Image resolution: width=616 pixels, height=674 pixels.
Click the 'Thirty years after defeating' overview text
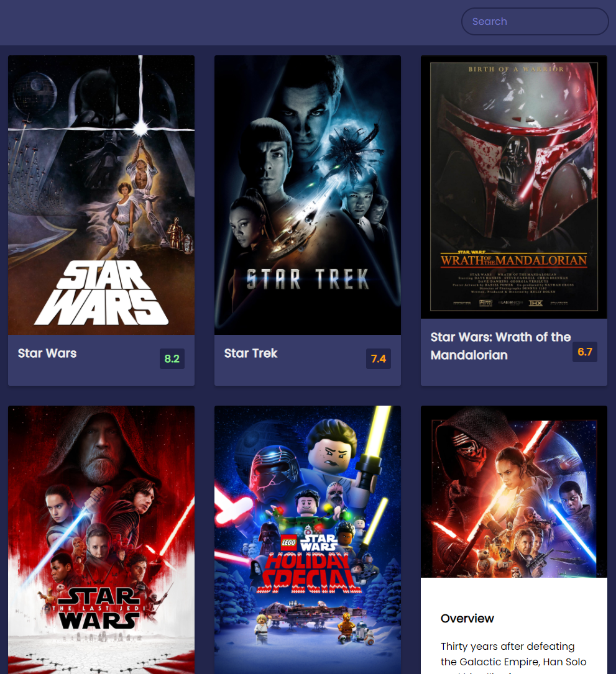pyautogui.click(x=508, y=647)
